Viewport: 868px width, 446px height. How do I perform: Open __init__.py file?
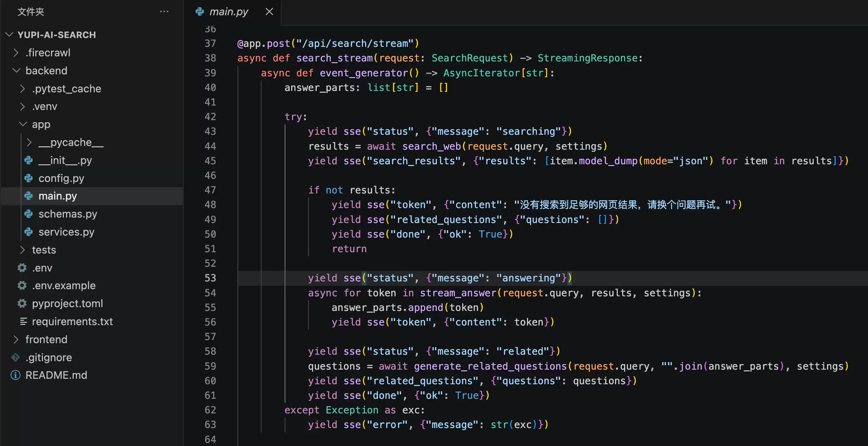(x=65, y=160)
